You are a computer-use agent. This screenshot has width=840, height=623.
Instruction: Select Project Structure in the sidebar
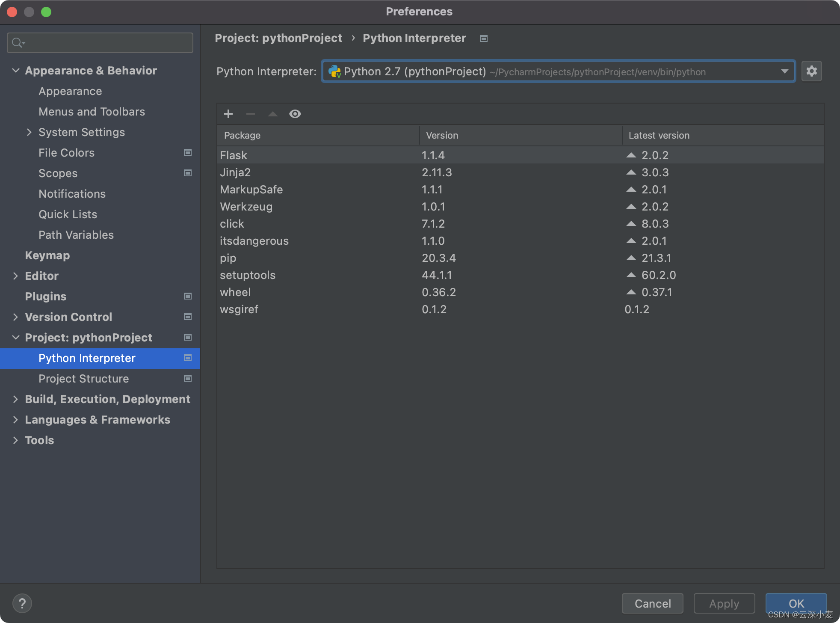coord(83,379)
